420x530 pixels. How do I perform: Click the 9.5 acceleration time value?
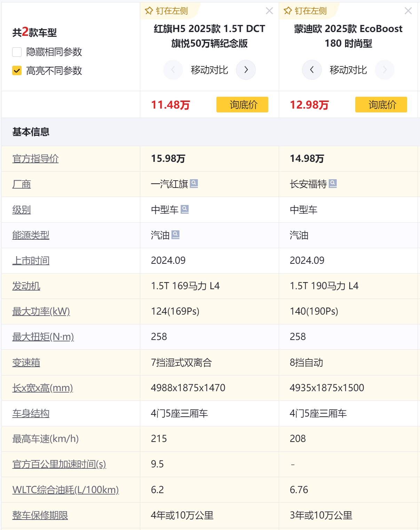[157, 464]
